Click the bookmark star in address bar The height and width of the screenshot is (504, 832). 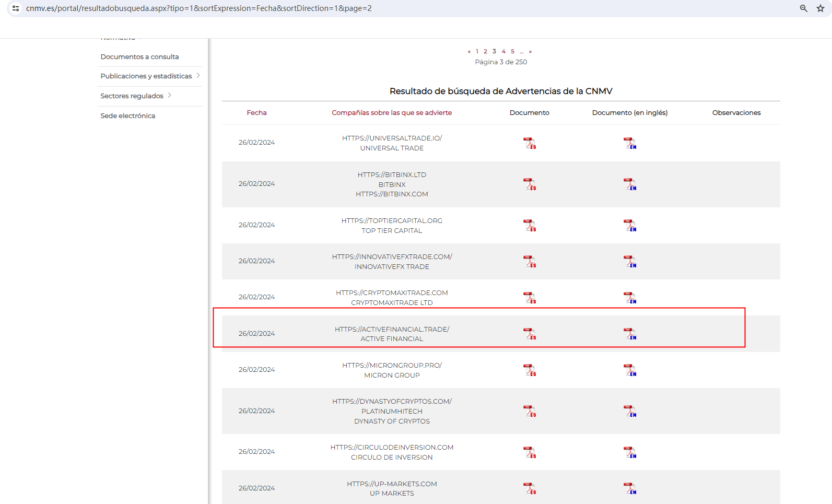coord(820,8)
